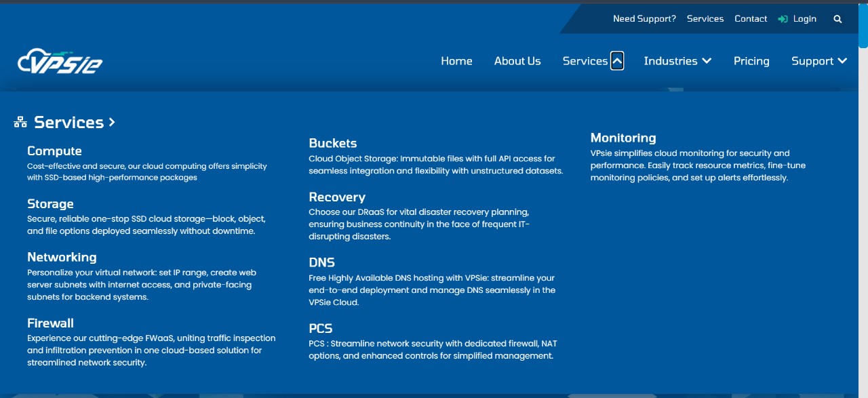The image size is (868, 398).
Task: Open Storage service
Action: [50, 204]
